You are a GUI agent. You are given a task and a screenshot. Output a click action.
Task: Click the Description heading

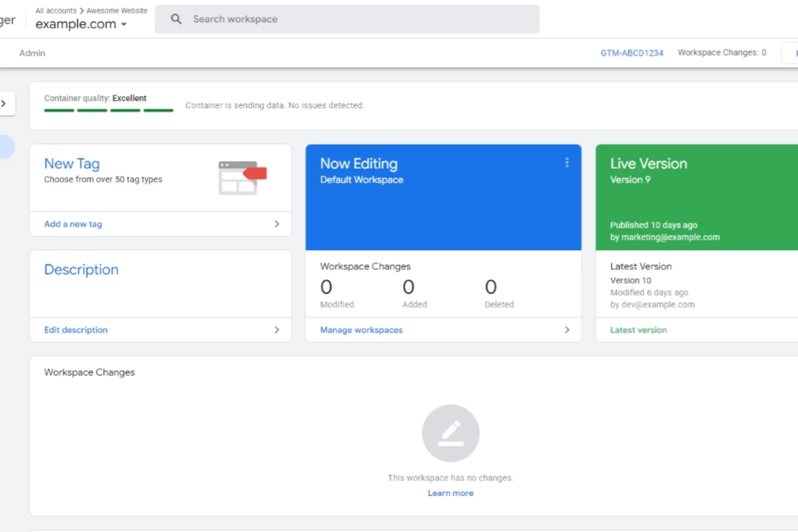(x=81, y=270)
